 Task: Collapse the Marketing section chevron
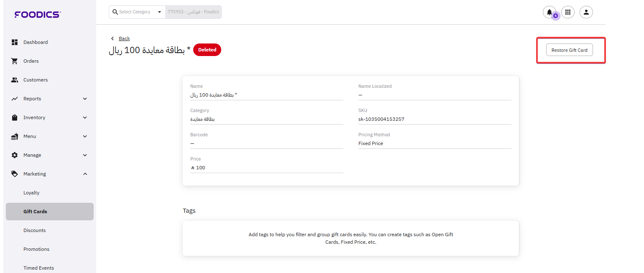click(x=85, y=174)
